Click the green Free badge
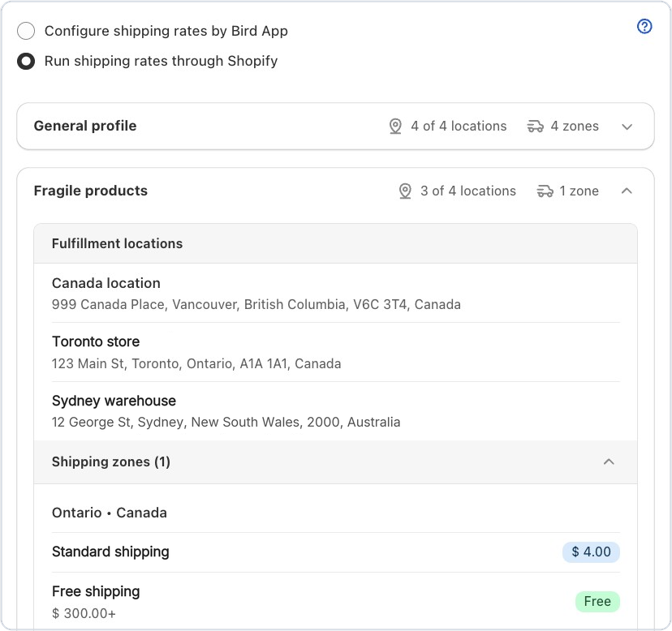 point(597,602)
